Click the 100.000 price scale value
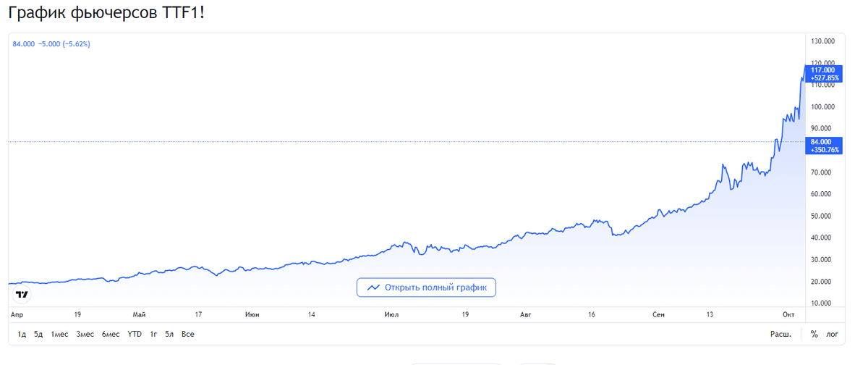 coord(823,106)
